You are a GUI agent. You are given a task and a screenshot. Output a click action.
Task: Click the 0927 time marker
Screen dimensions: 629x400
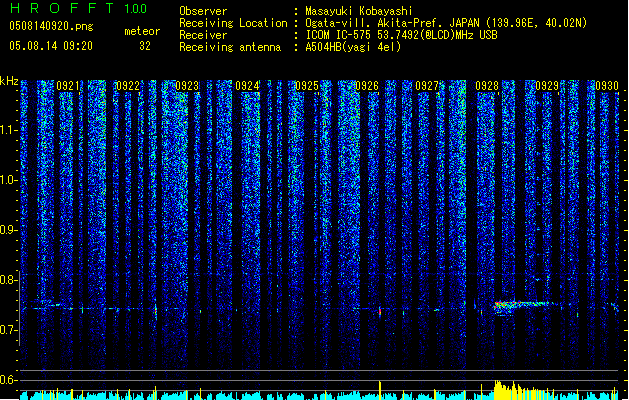427,86
